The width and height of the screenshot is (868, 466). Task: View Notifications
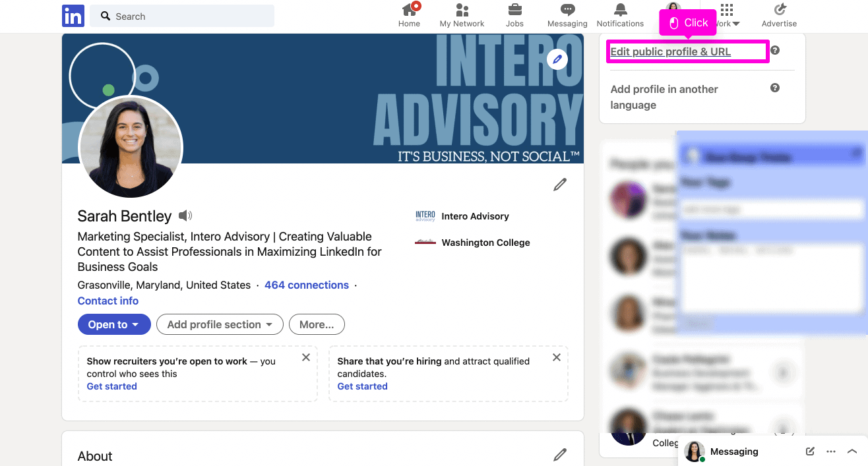coord(620,16)
